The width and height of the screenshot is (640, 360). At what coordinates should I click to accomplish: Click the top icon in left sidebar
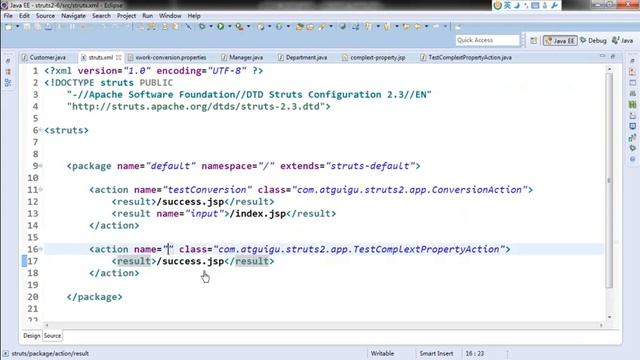8,61
